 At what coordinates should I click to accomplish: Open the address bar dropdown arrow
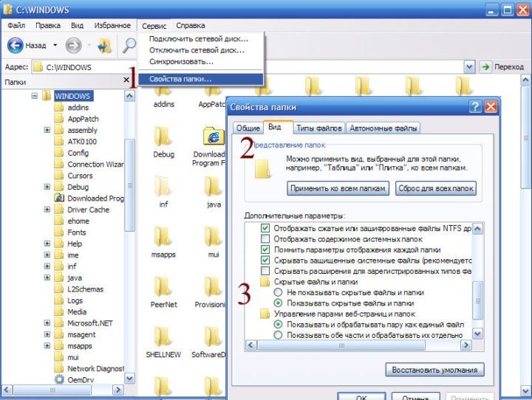tap(469, 67)
